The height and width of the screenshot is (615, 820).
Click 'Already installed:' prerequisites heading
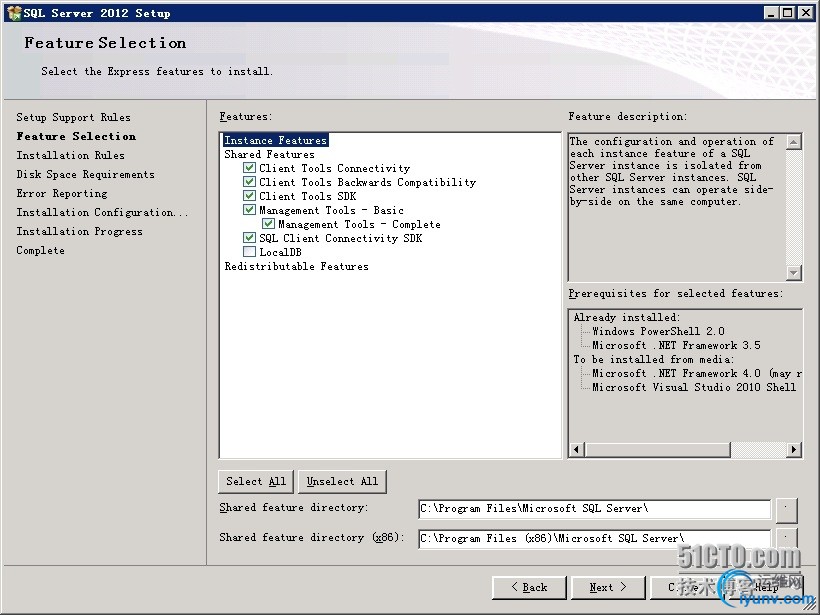click(x=627, y=317)
